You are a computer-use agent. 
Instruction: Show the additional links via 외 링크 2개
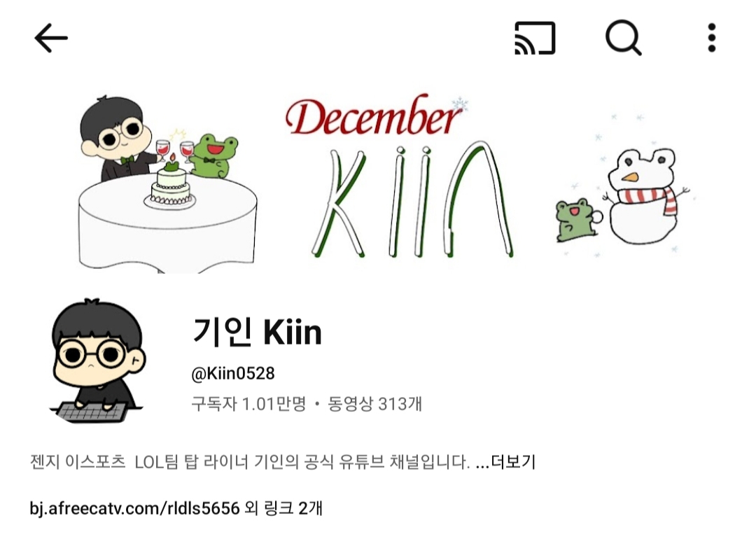[283, 508]
